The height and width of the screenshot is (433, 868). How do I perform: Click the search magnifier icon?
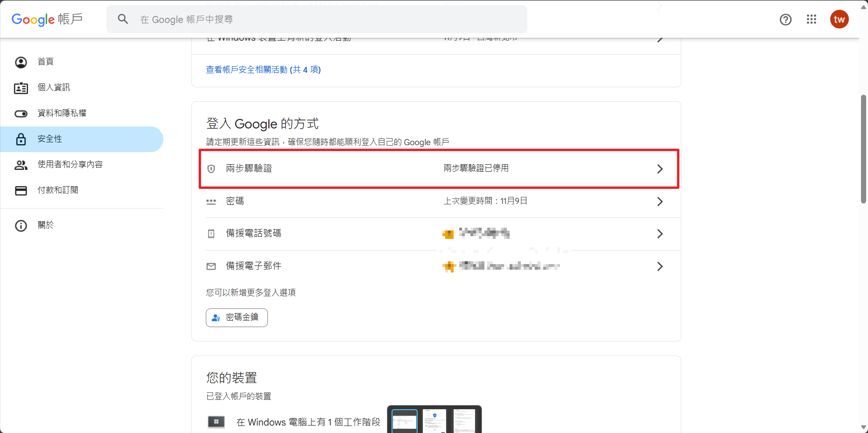click(x=123, y=19)
